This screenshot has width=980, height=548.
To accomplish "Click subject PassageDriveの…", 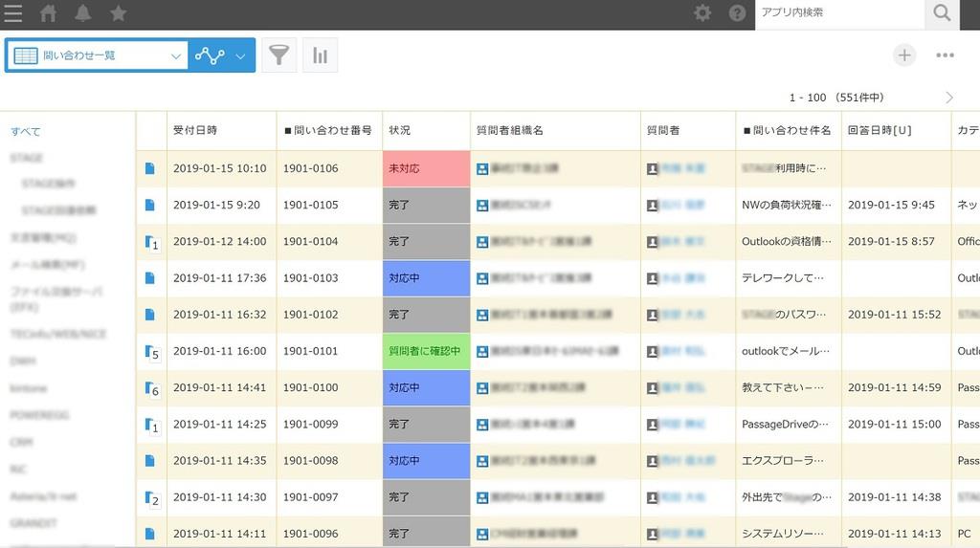I will [x=785, y=425].
